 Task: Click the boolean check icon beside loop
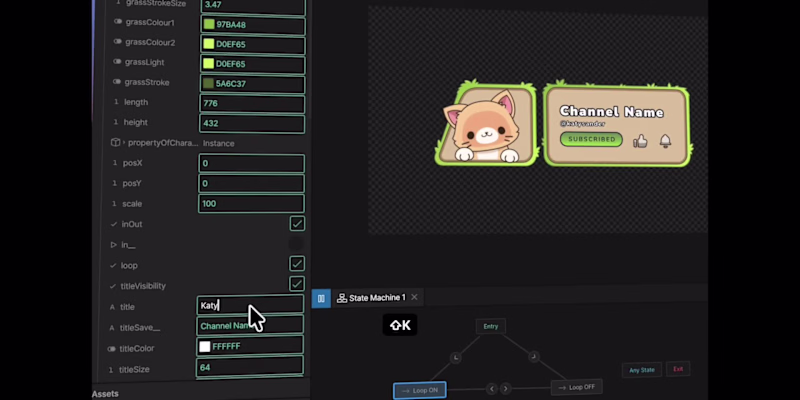[x=113, y=265]
